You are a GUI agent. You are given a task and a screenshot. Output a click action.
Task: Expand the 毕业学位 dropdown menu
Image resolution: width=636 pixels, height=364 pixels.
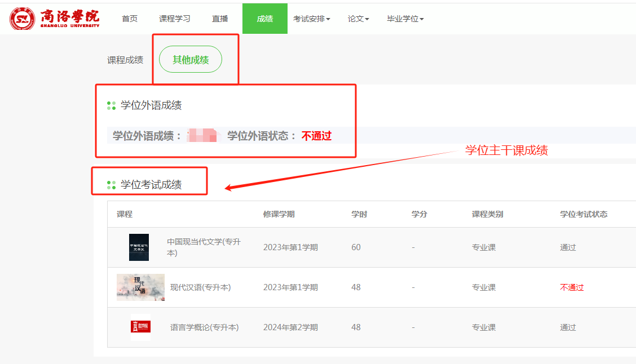point(405,19)
